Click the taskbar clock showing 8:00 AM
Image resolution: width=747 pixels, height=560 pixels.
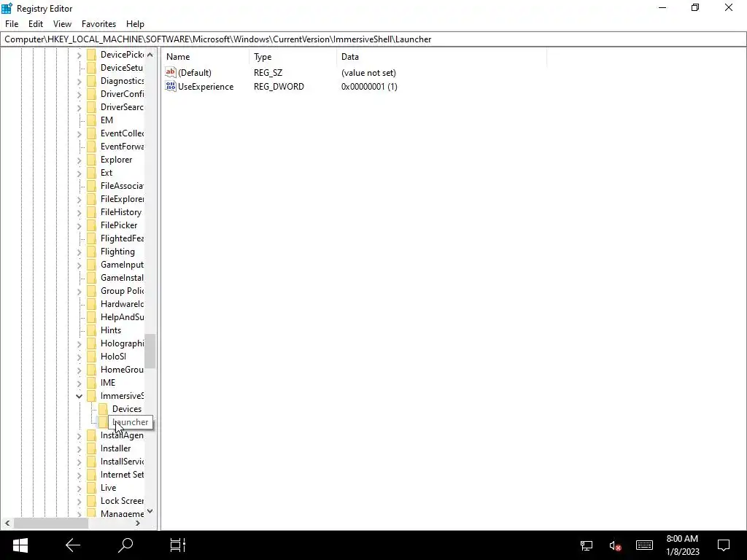pos(682,545)
